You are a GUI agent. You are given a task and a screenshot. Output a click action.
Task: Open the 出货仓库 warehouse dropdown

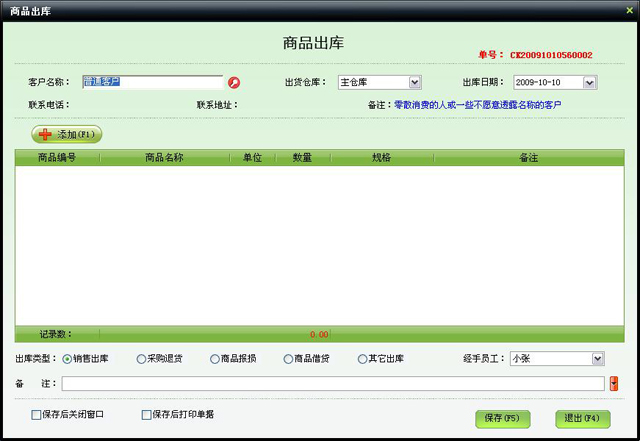415,82
